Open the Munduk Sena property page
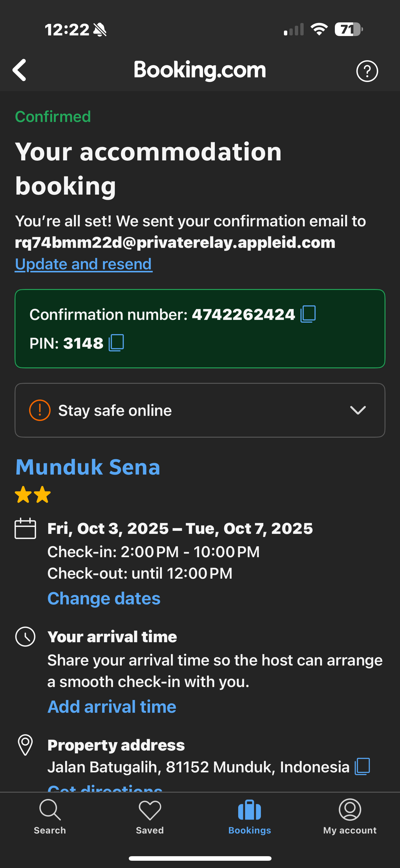The height and width of the screenshot is (868, 400). (x=88, y=467)
